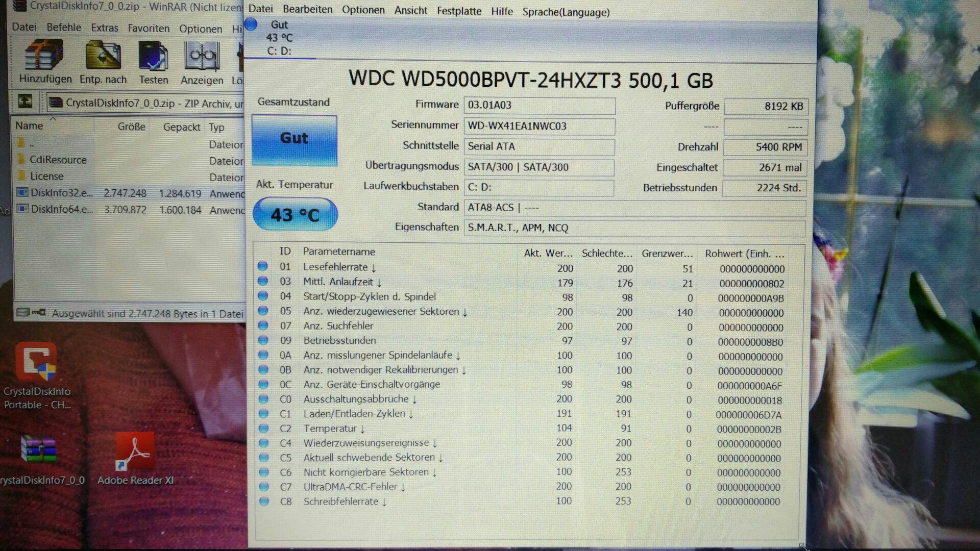
Task: Click the blue status circle for Lesefehlerrate
Action: click(263, 266)
